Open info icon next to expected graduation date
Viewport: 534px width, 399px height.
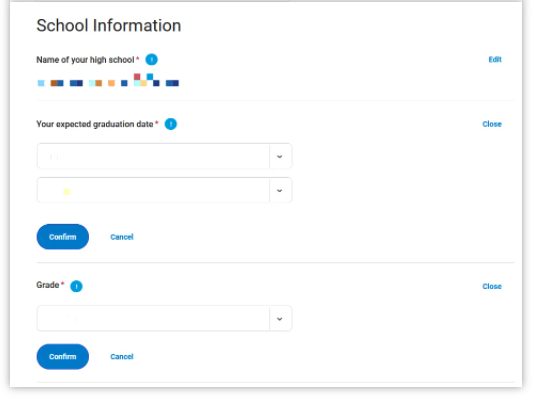[x=171, y=124]
